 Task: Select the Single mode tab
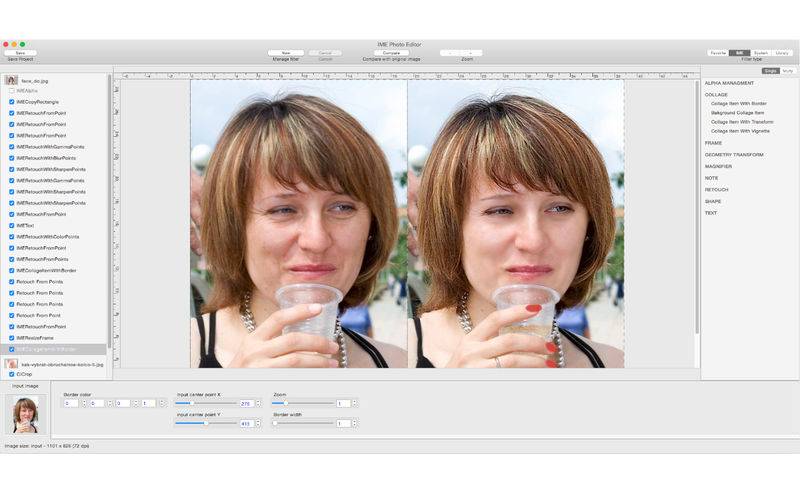[770, 71]
